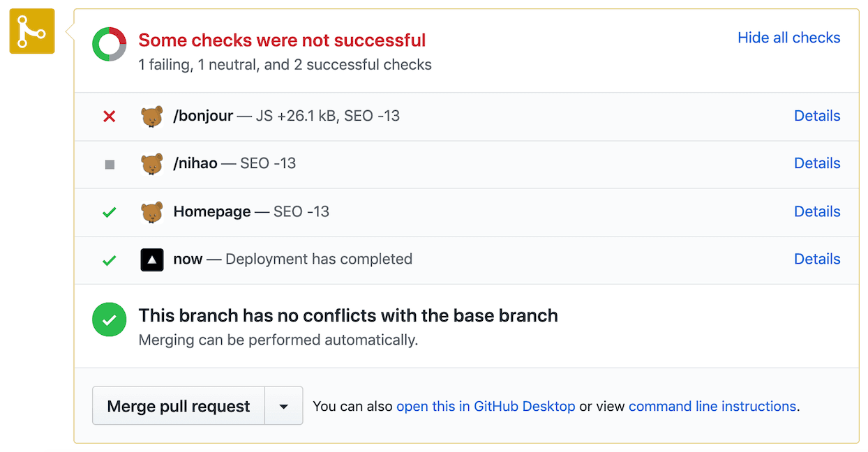
Task: Click the green check icon on the Homepage row
Action: tap(109, 211)
